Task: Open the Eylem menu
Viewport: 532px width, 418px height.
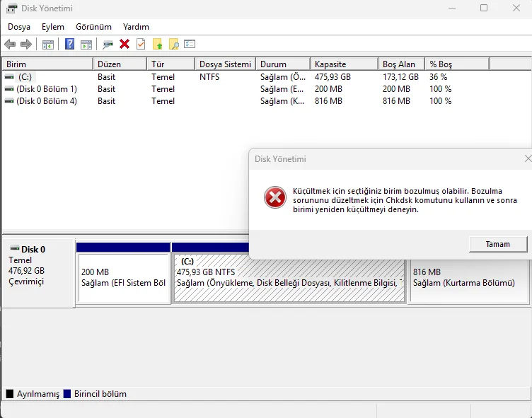Action: coord(53,27)
